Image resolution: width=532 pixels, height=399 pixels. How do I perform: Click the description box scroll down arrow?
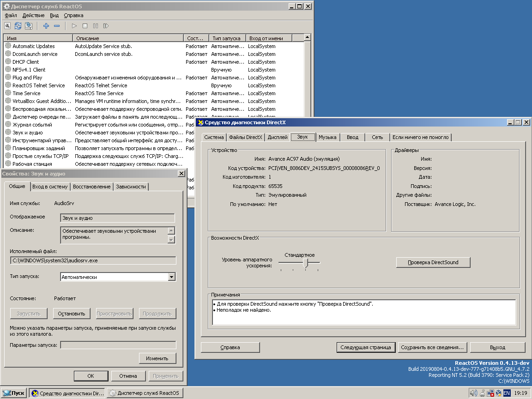tap(171, 240)
